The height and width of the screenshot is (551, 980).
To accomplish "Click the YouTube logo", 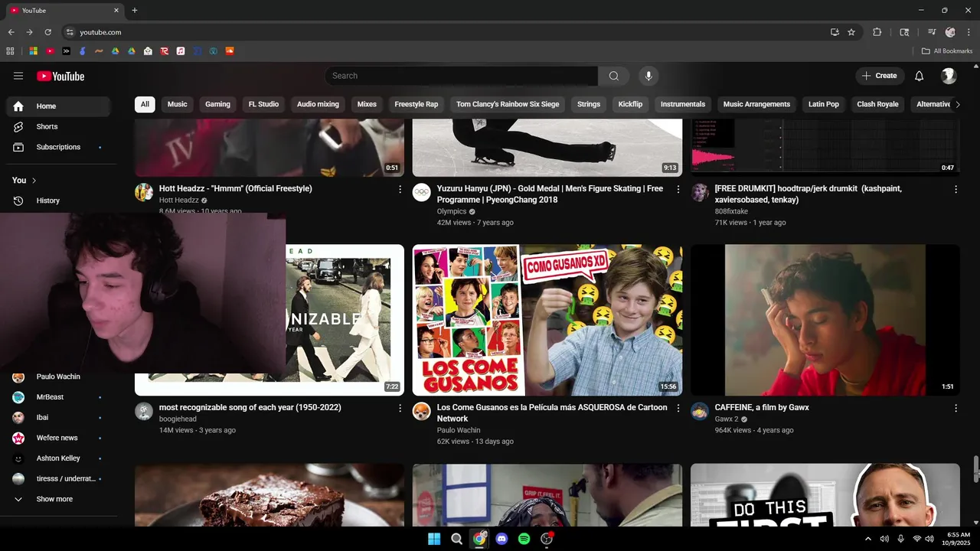I will click(60, 76).
